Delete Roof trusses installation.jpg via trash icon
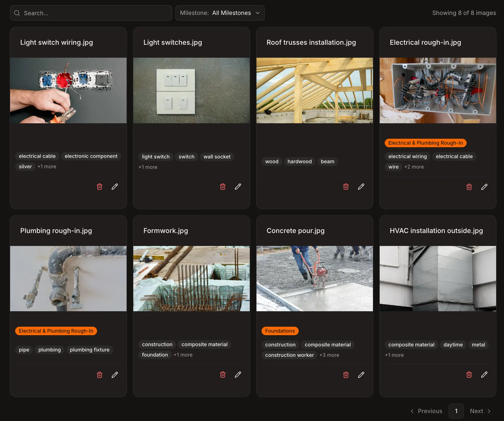Viewport: 504px width, 421px height. [x=346, y=187]
